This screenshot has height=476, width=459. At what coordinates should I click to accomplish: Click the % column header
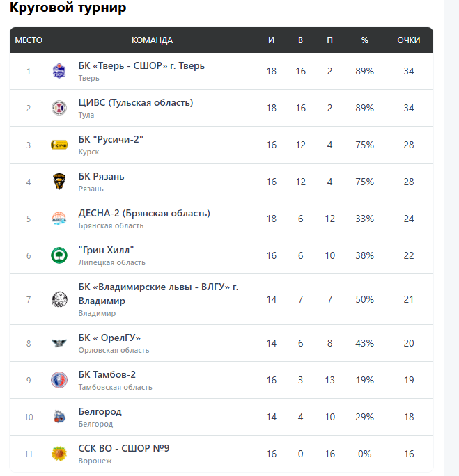(365, 40)
